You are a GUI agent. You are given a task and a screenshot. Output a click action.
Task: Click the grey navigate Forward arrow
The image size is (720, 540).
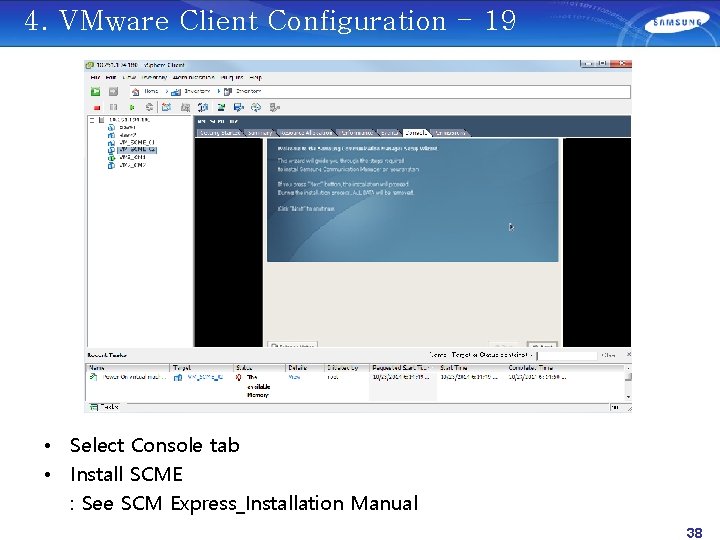113,92
